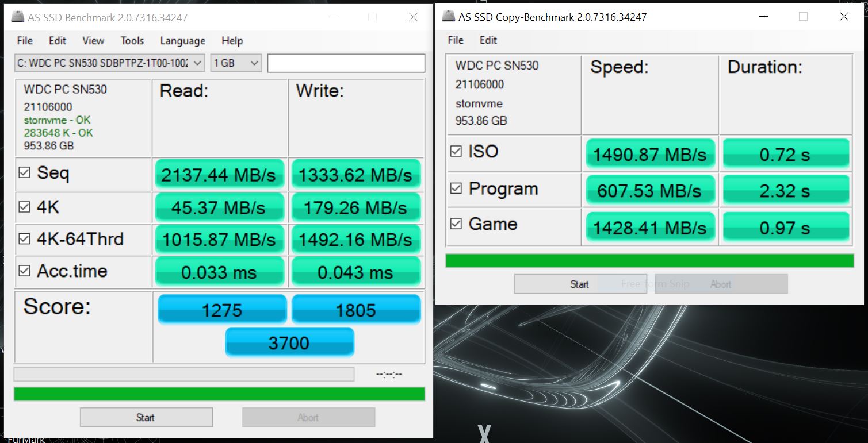
Task: Click the total score 3700
Action: pyautogui.click(x=289, y=342)
